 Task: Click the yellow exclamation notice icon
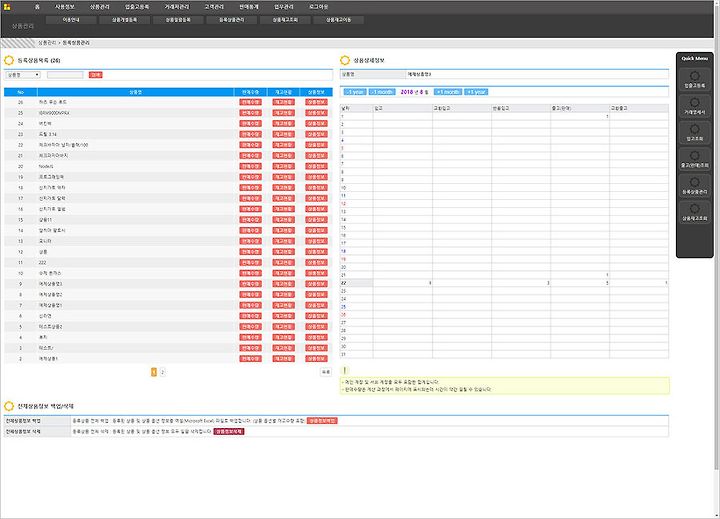(345, 370)
